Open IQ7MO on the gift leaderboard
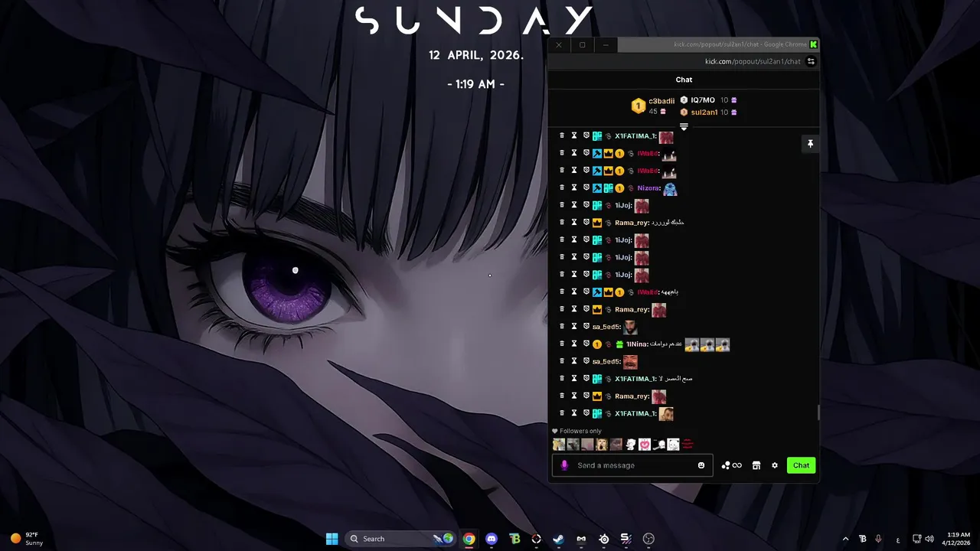The height and width of the screenshot is (551, 980). coord(703,100)
